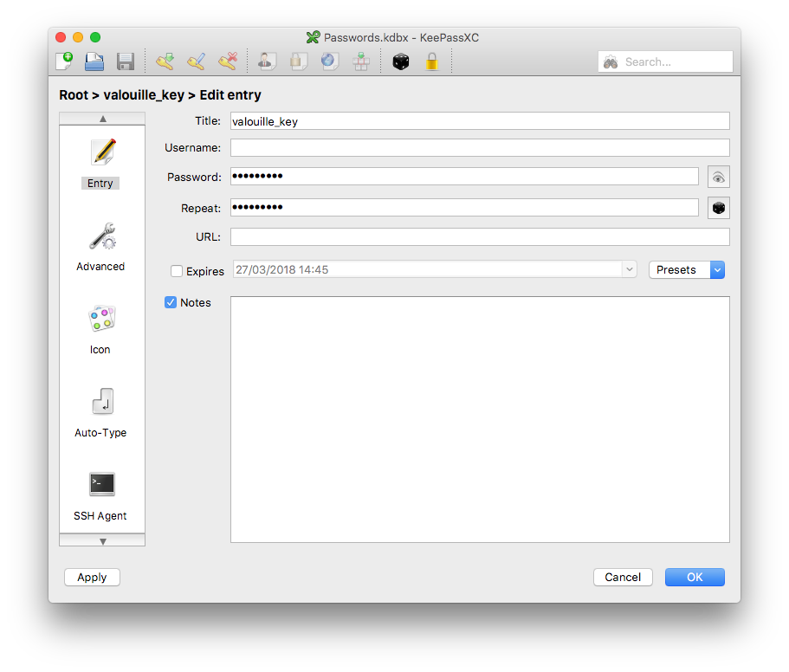Click the Copy username toolbar icon
This screenshot has height=672, width=789.
[x=267, y=61]
